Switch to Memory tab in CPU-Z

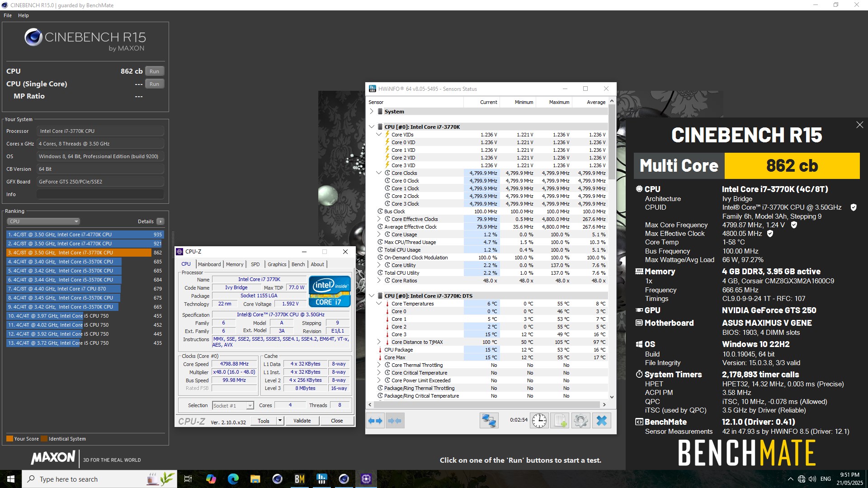235,264
